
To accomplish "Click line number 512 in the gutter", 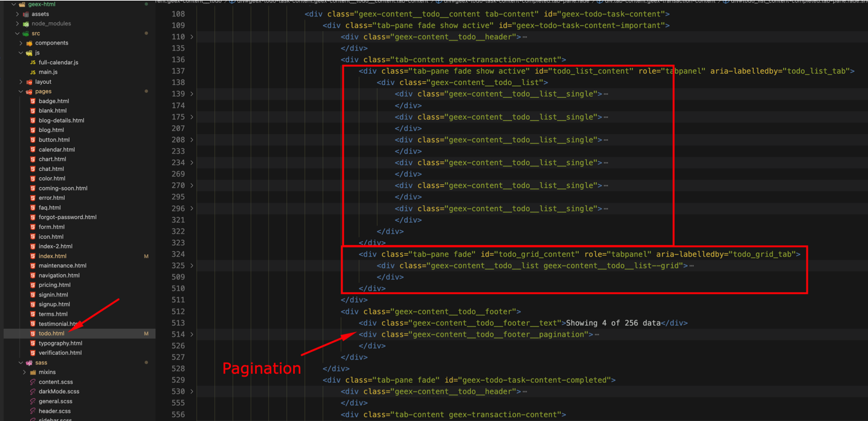I will 178,312.
